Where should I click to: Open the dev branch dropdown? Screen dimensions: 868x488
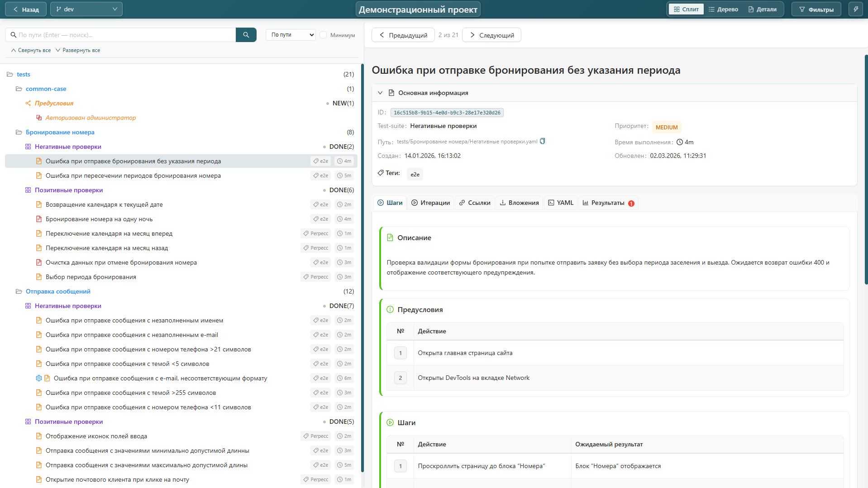coord(86,9)
